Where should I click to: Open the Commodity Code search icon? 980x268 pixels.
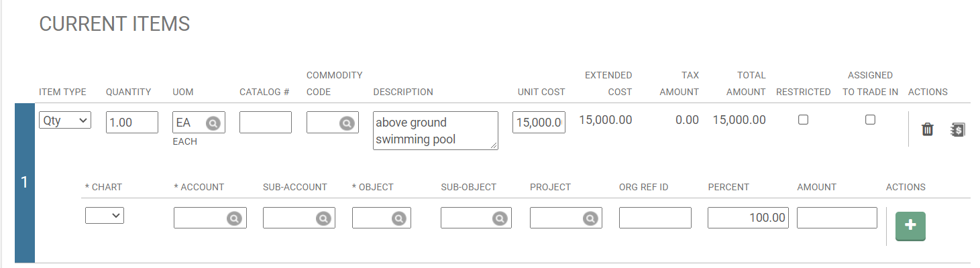click(x=346, y=123)
